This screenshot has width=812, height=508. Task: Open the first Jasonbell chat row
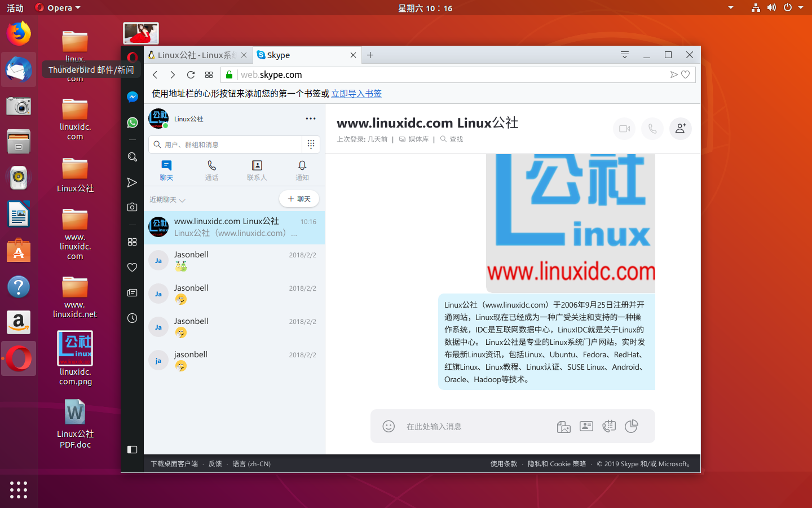pos(234,260)
